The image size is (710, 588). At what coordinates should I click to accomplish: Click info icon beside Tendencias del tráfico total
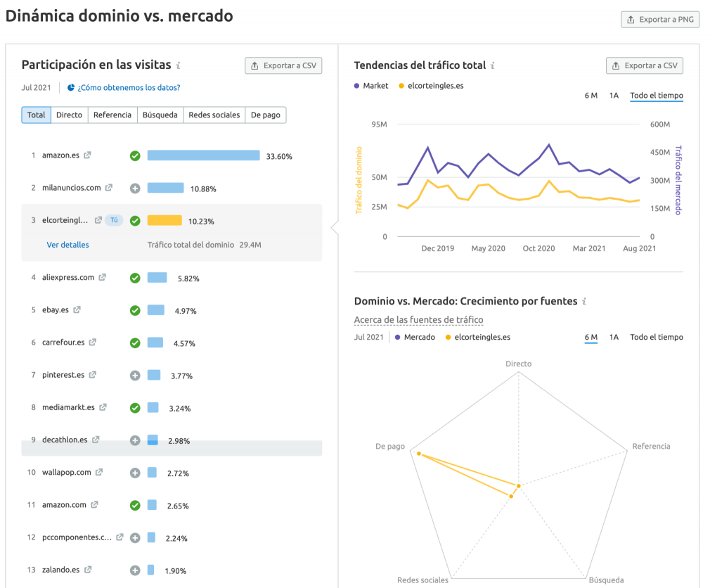coord(493,65)
